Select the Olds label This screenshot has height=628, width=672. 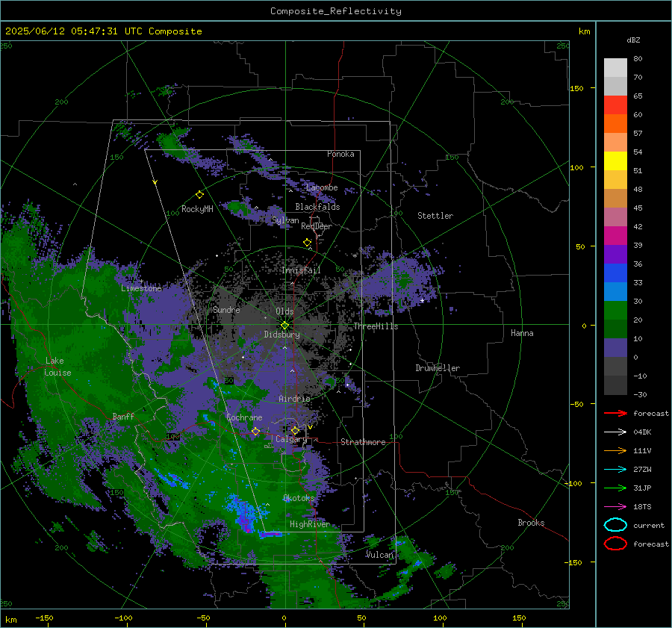coord(284,311)
